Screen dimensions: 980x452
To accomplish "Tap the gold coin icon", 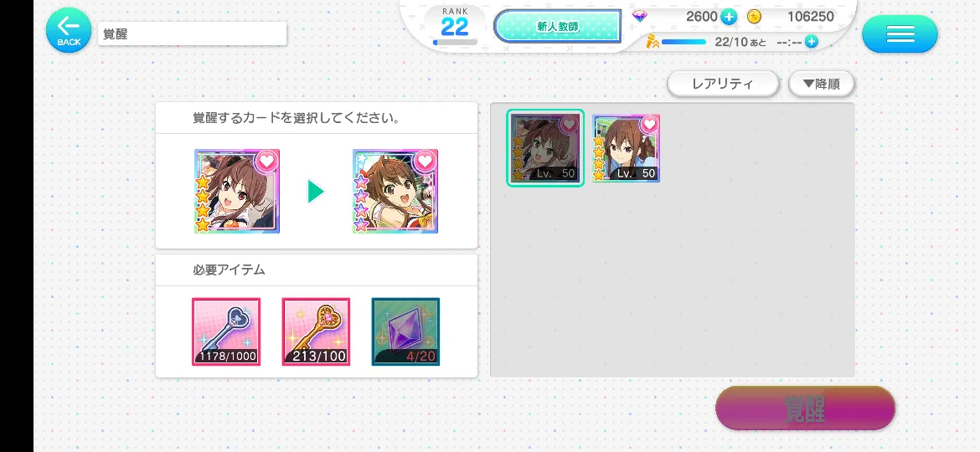I will click(x=755, y=17).
